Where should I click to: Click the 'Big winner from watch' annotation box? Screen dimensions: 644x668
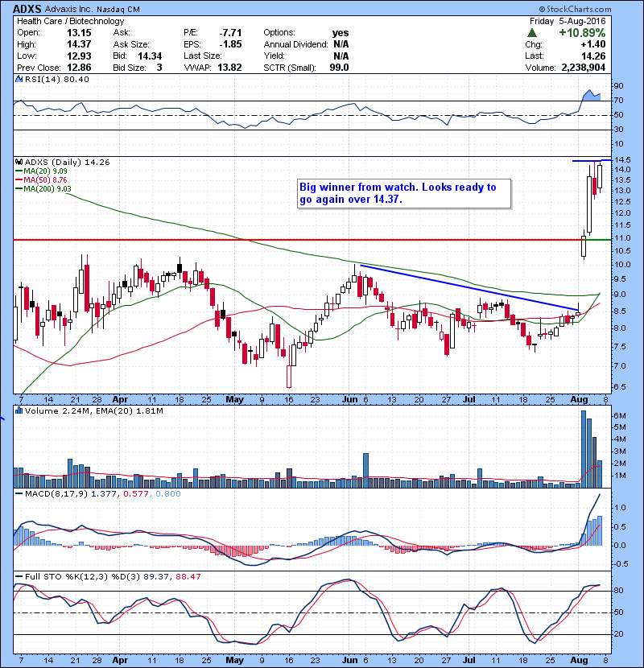point(404,193)
